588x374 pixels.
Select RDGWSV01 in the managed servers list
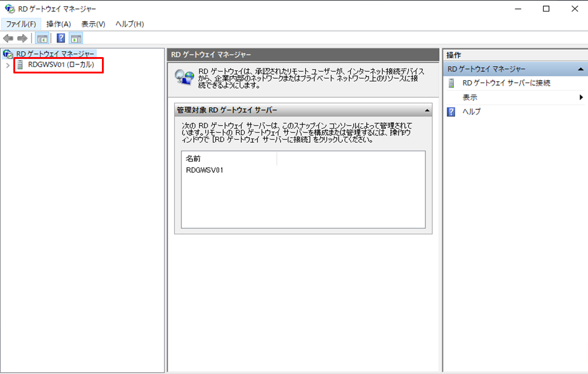point(204,170)
